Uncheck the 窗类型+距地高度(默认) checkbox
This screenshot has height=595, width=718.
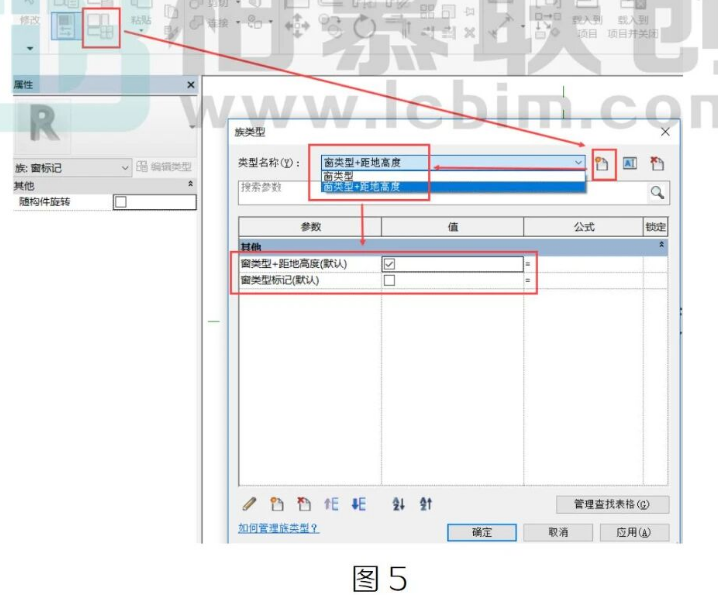click(x=389, y=264)
